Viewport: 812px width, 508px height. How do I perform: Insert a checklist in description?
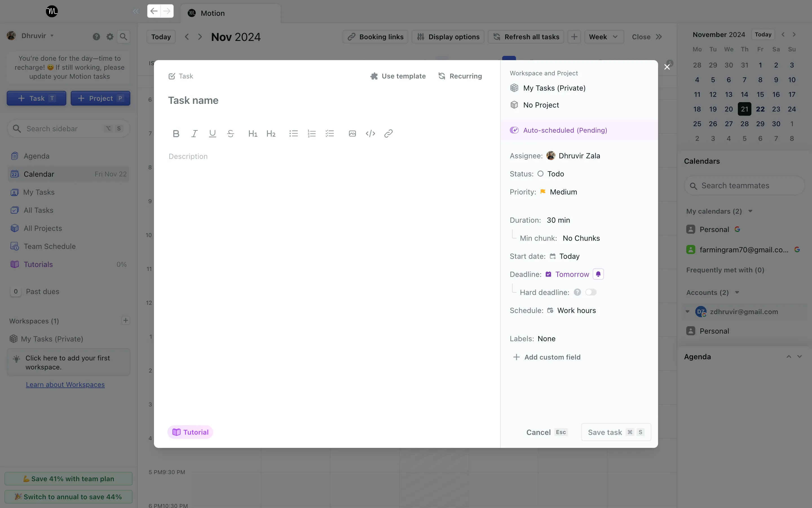tap(330, 134)
